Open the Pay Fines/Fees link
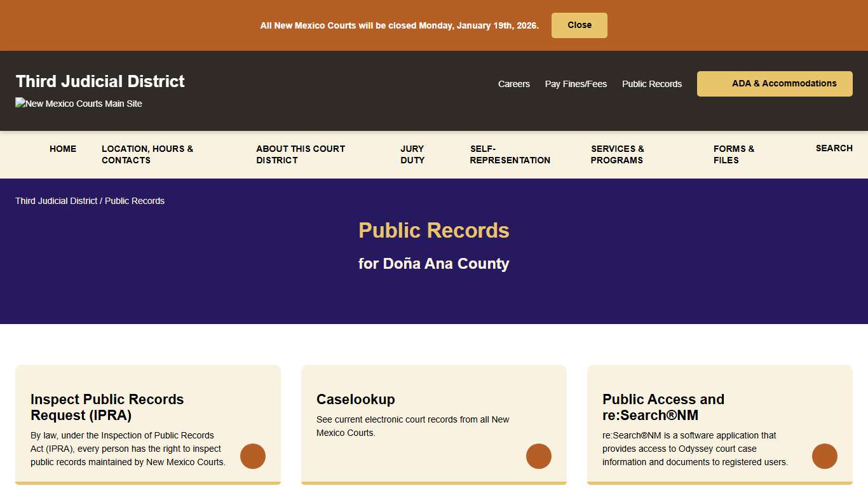The width and height of the screenshot is (868, 488). pos(576,83)
